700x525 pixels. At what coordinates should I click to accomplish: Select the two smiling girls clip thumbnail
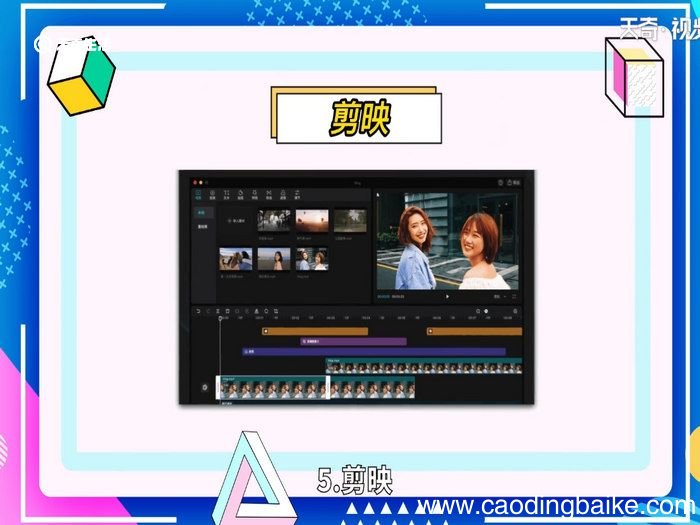312,259
